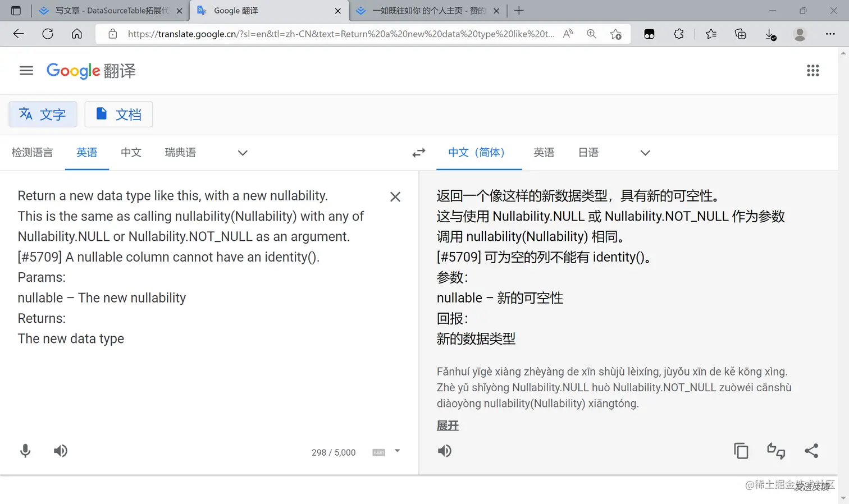
Task: Copy the translation to clipboard
Action: coord(741,451)
